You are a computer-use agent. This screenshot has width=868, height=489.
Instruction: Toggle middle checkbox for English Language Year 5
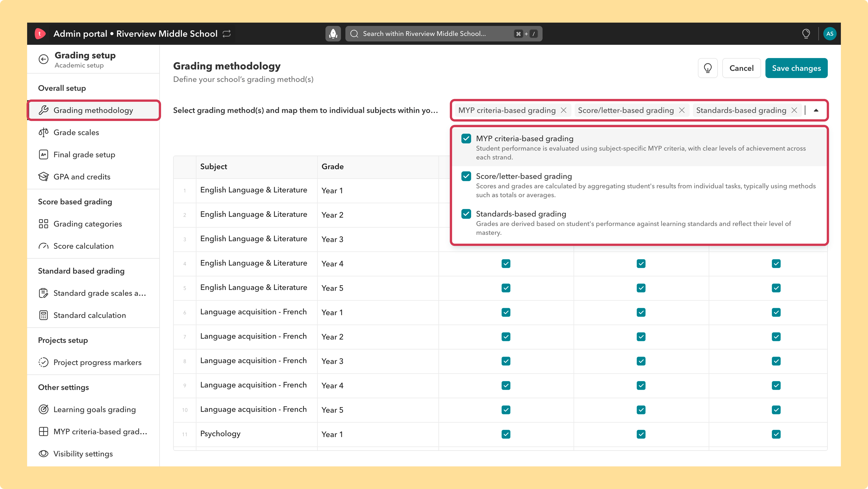pos(641,288)
